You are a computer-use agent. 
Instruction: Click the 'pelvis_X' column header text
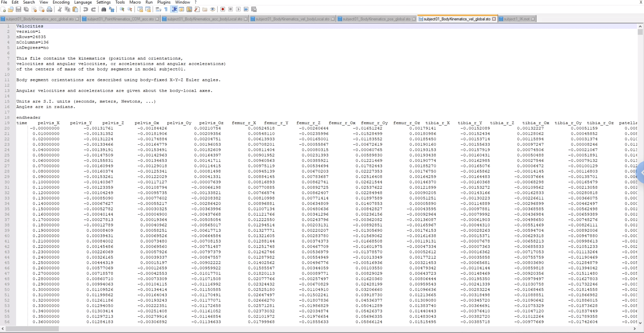[x=49, y=123]
